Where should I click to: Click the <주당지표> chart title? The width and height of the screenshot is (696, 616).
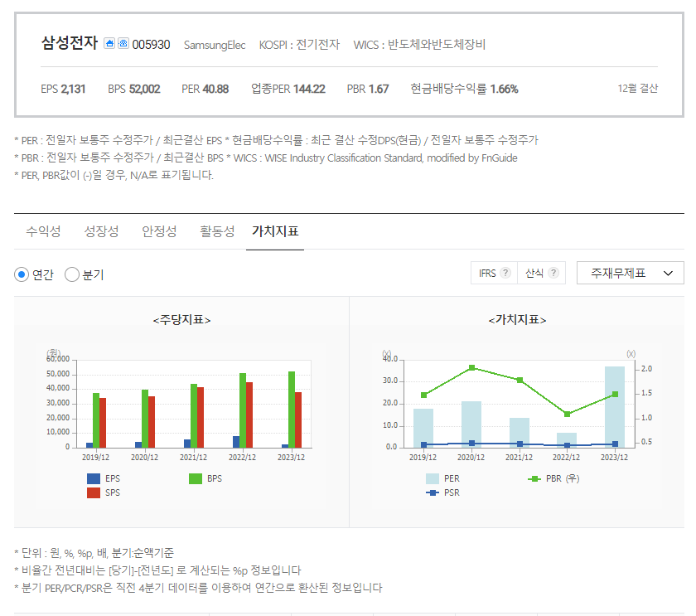181,320
